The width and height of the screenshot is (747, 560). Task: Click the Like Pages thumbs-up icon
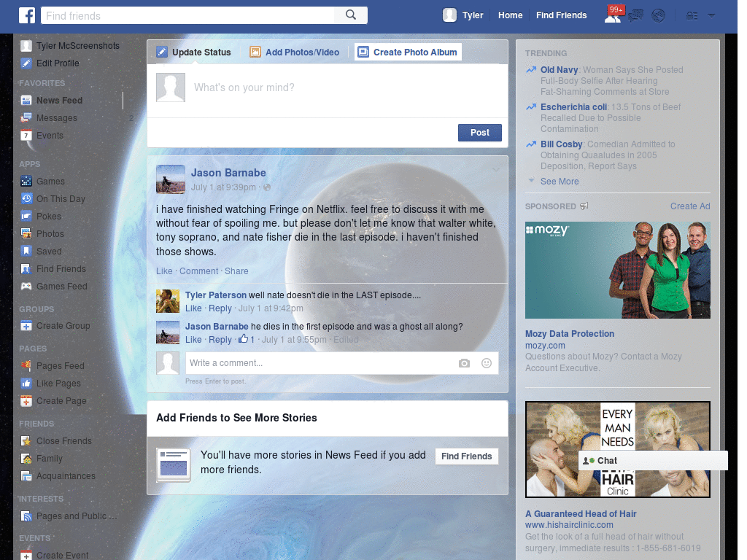tap(26, 384)
